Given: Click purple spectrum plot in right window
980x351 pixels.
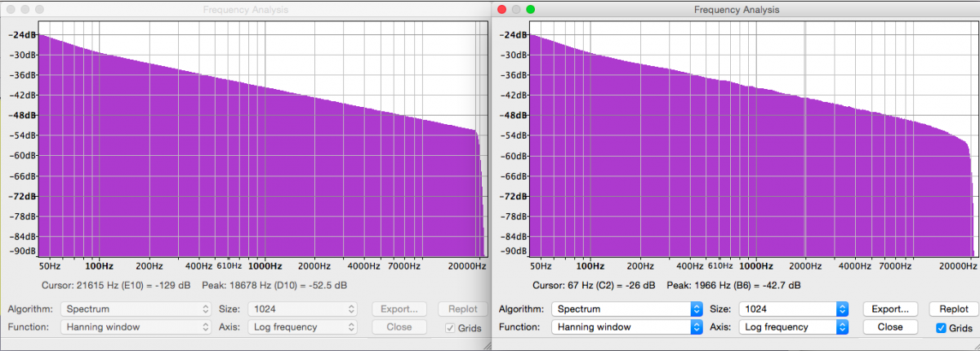Looking at the screenshot, I should point(752,139).
